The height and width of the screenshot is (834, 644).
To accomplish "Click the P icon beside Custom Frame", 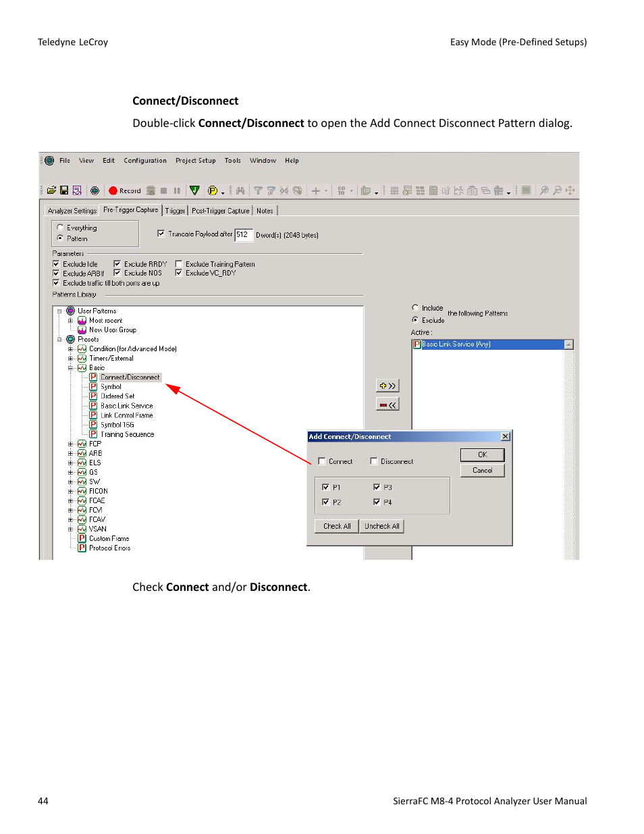I will coord(82,538).
